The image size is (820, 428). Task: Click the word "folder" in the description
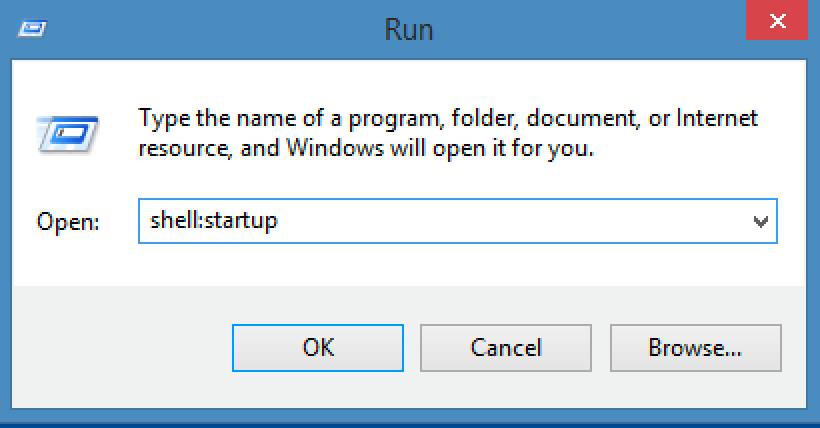click(x=482, y=119)
